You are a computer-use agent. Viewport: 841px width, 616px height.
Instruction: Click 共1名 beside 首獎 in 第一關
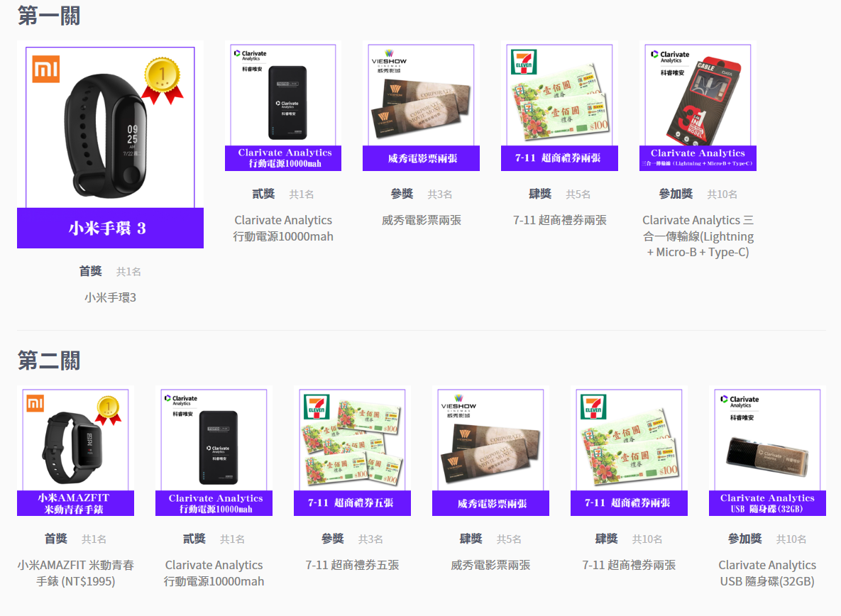coord(128,272)
